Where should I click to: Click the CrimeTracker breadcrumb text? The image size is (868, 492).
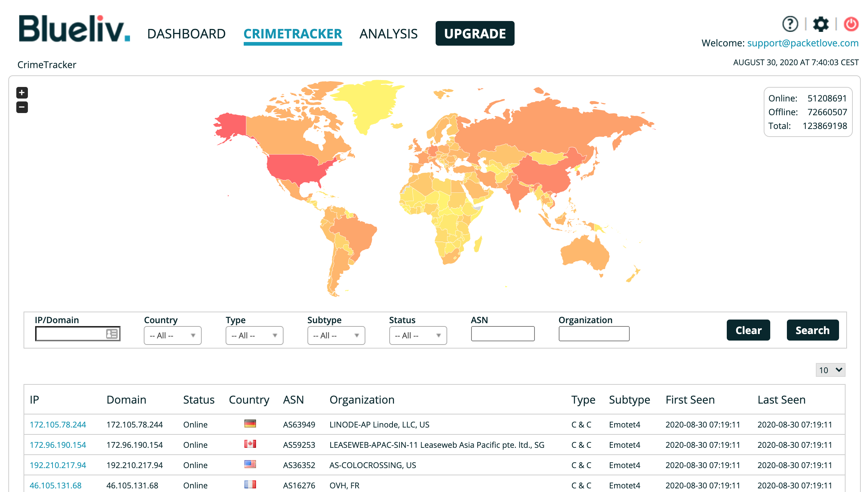pyautogui.click(x=47, y=65)
